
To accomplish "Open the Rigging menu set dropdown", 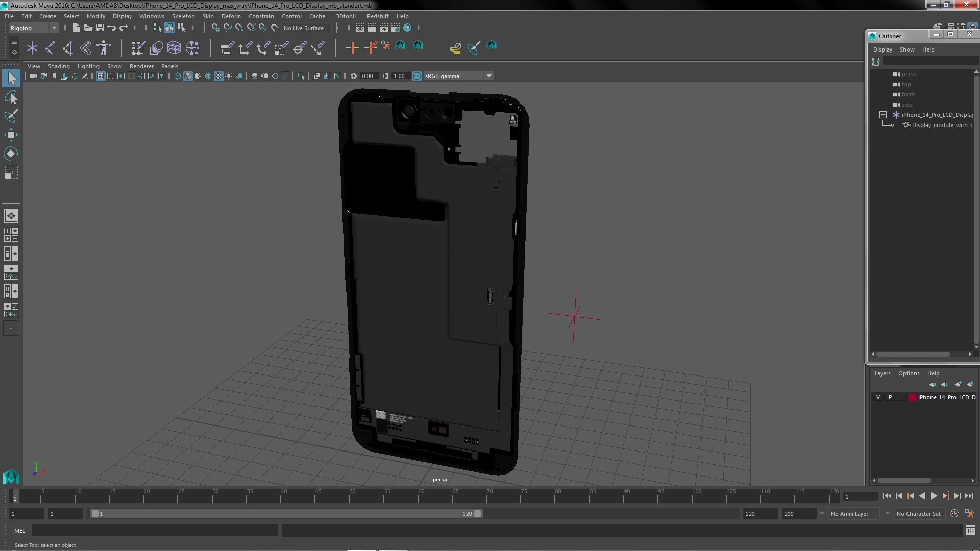I will point(33,28).
